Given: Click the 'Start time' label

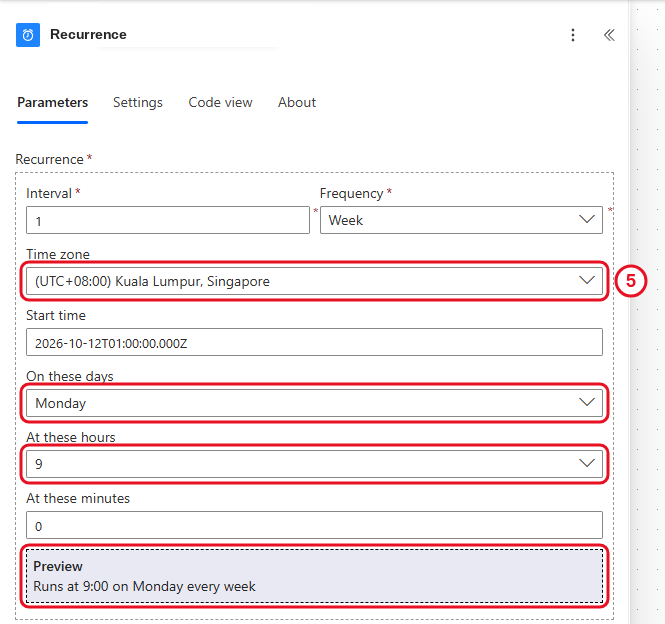Looking at the screenshot, I should [x=56, y=315].
